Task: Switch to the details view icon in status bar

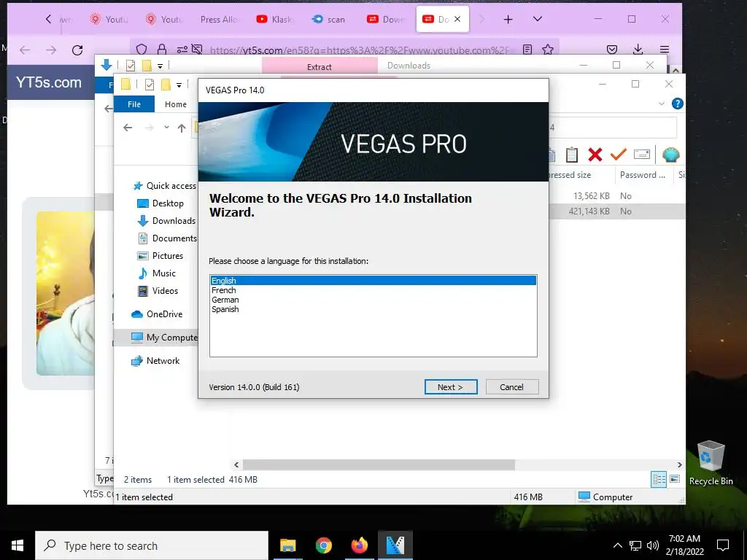Action: (659, 480)
